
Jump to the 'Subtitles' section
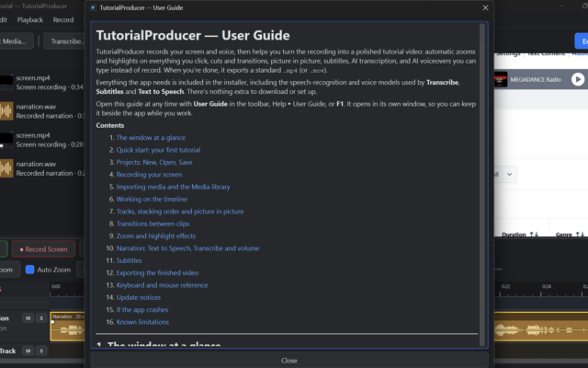tap(129, 260)
